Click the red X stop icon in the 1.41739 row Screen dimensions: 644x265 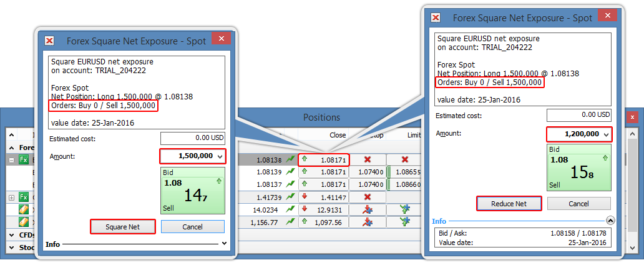pyautogui.click(x=367, y=197)
